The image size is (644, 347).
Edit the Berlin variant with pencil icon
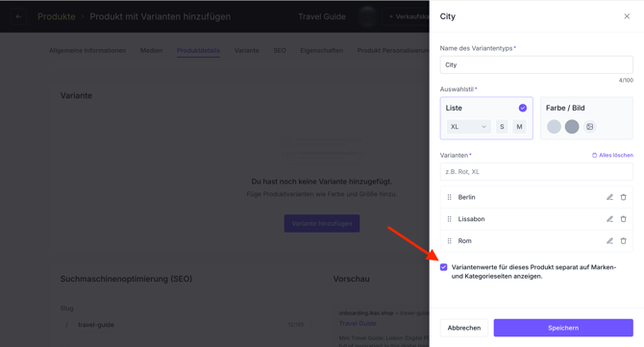[610, 197]
